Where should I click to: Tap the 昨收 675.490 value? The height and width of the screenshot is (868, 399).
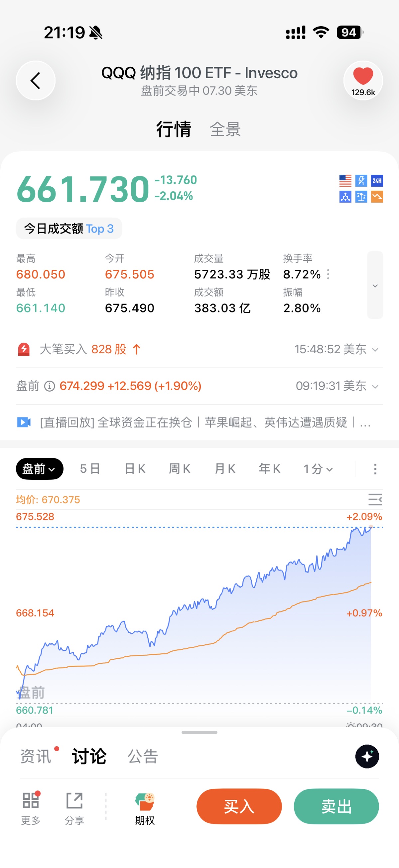130,308
